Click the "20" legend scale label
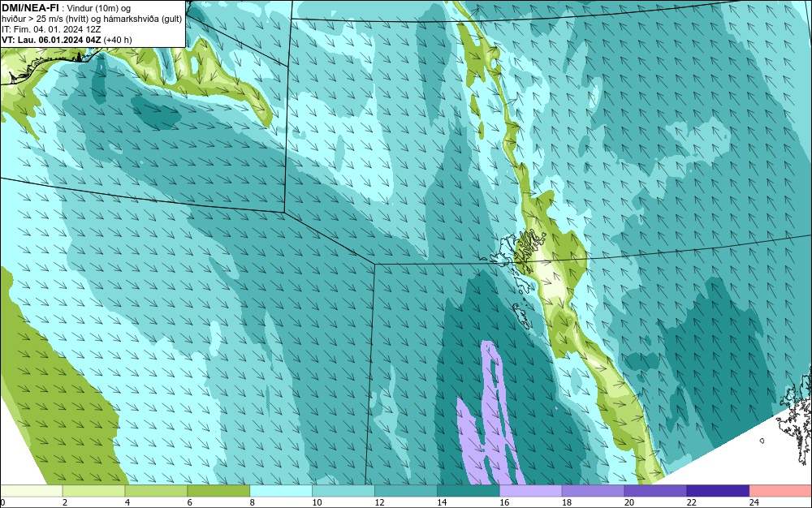This screenshot has height=508, width=812. click(x=629, y=502)
